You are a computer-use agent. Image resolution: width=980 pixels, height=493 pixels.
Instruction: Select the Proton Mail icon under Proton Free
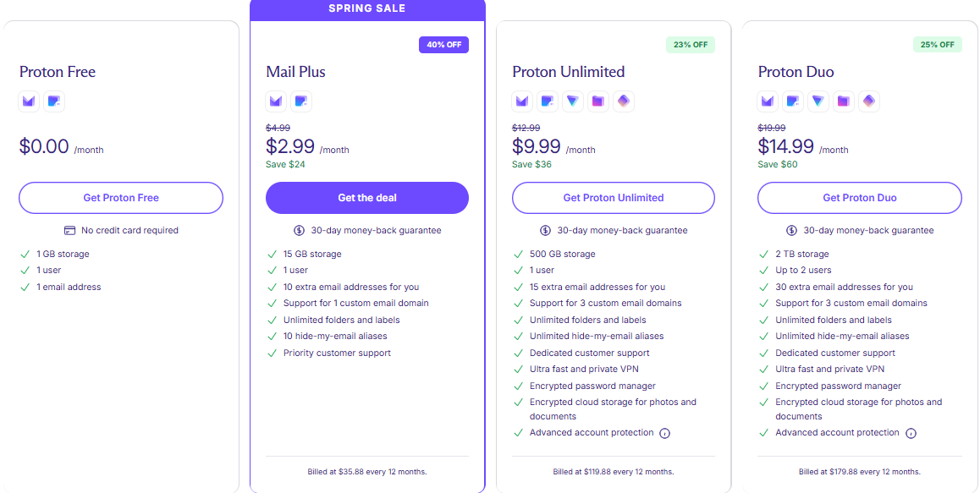click(x=28, y=101)
